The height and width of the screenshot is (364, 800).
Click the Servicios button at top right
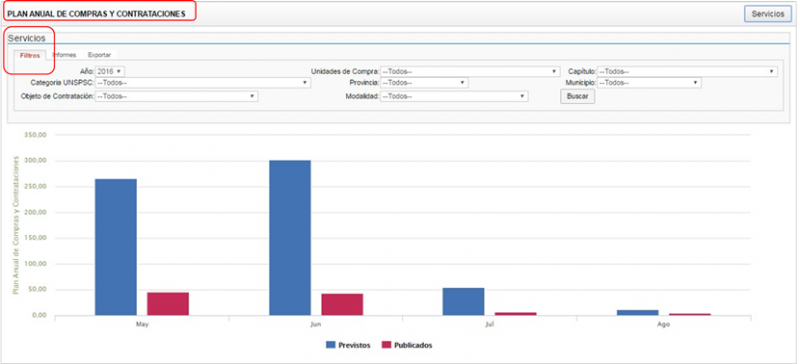click(768, 14)
